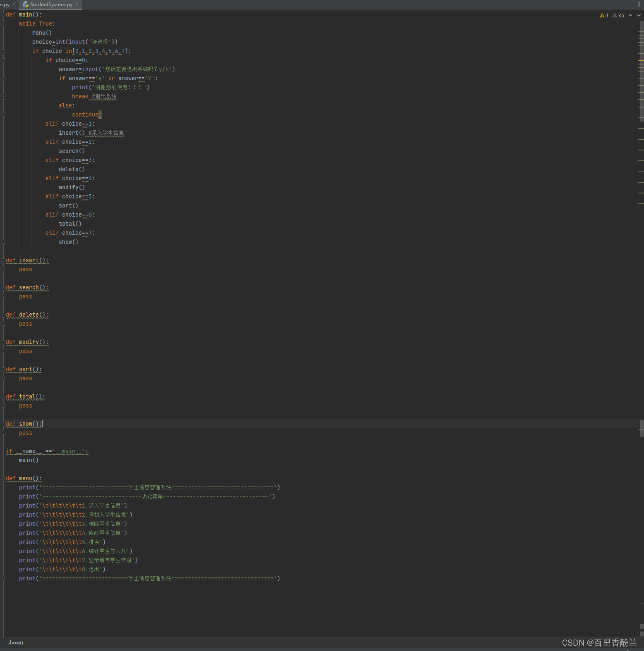Click the 'elif choice==2:' line

tap(70, 142)
